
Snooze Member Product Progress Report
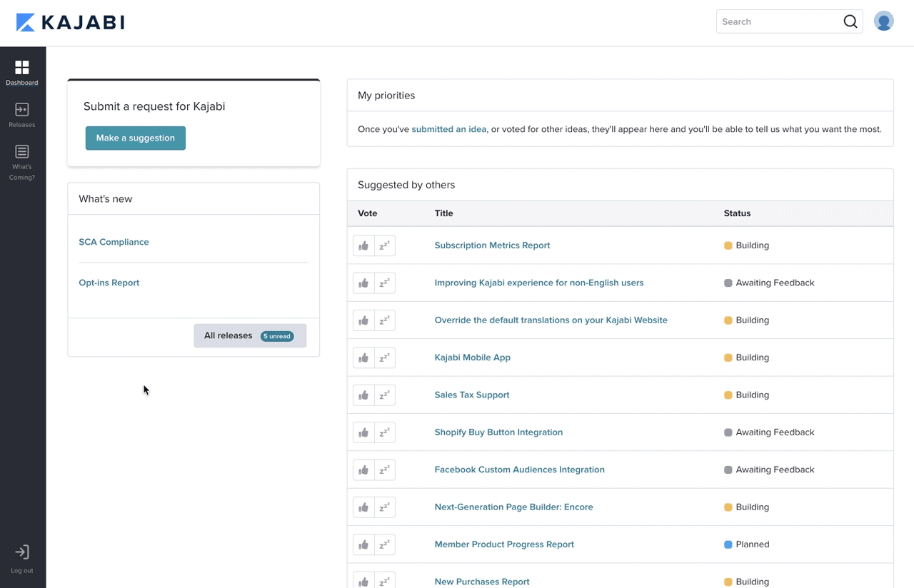tap(385, 544)
